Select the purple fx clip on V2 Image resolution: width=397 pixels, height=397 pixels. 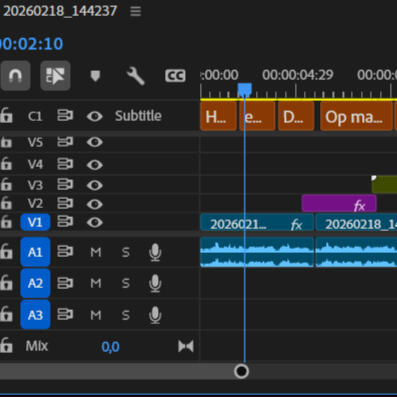[339, 204]
